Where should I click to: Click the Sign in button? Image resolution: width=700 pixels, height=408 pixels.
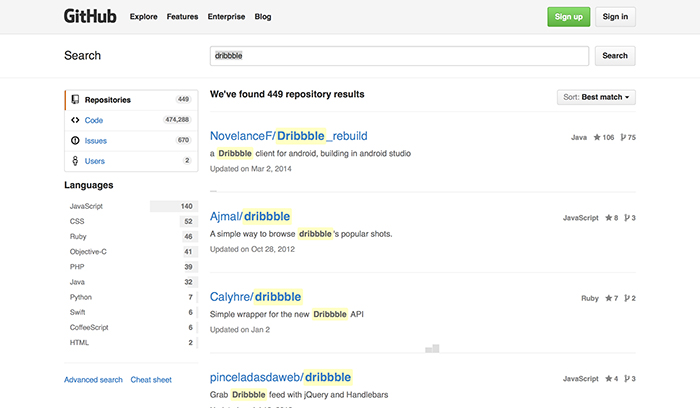pyautogui.click(x=615, y=17)
